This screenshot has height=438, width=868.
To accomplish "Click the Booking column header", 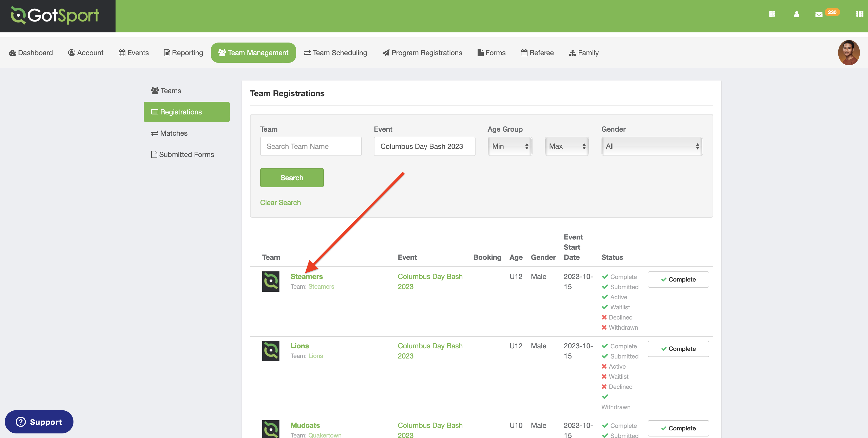I will pyautogui.click(x=487, y=257).
